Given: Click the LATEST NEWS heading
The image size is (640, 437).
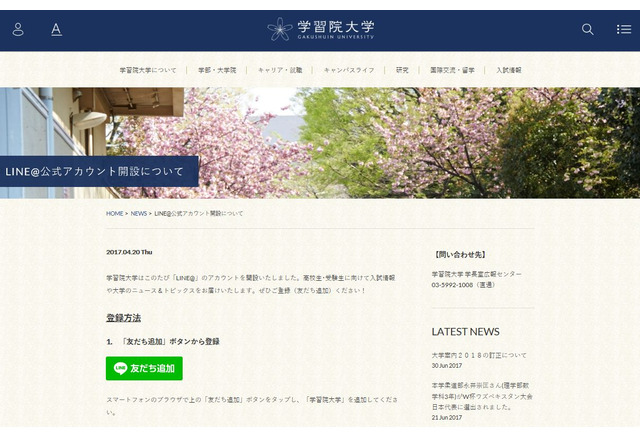Looking at the screenshot, I should coord(465,332).
